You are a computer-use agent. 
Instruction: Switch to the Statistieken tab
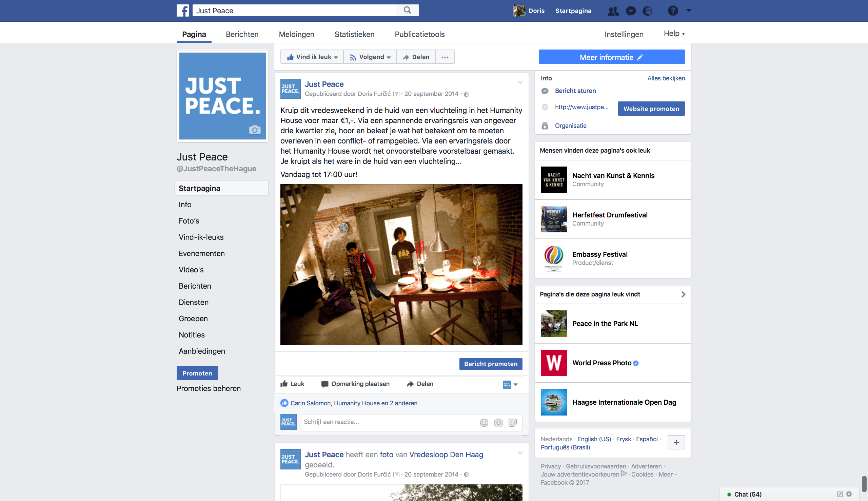354,34
